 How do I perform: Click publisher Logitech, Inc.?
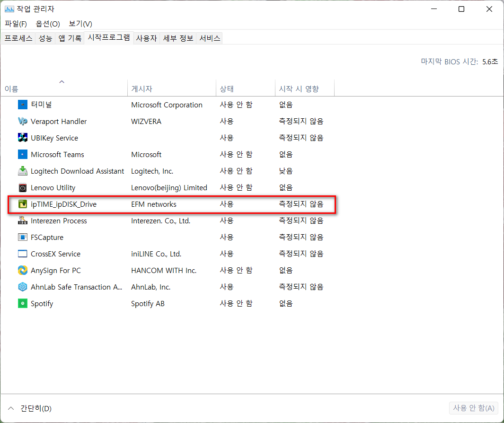pos(152,171)
